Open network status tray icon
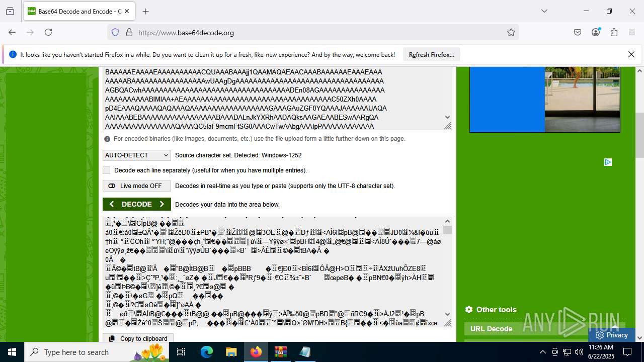 point(567,352)
